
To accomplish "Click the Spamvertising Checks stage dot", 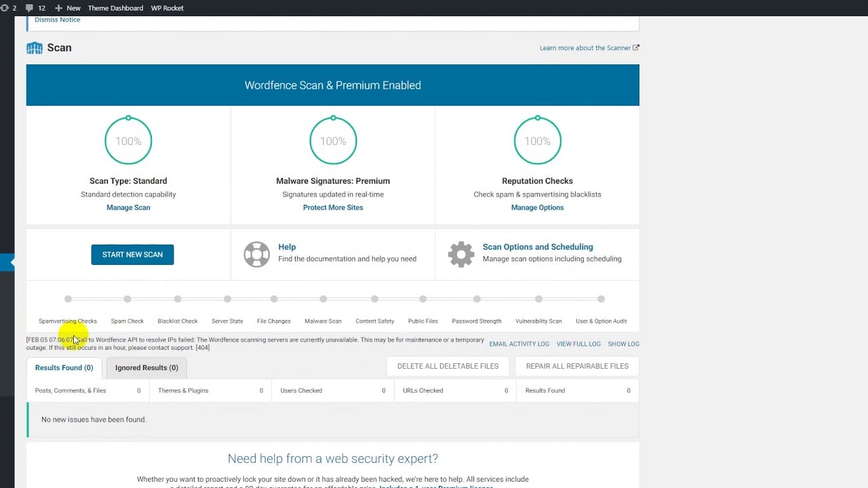I will (68, 299).
